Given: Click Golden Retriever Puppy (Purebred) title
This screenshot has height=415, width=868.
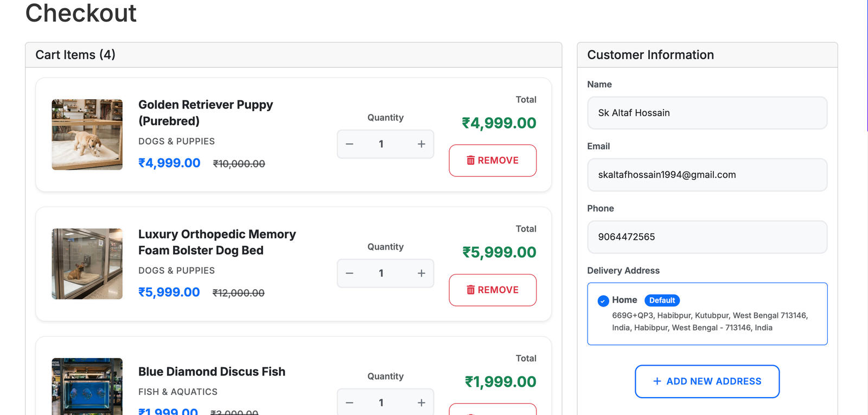Looking at the screenshot, I should pyautogui.click(x=206, y=113).
